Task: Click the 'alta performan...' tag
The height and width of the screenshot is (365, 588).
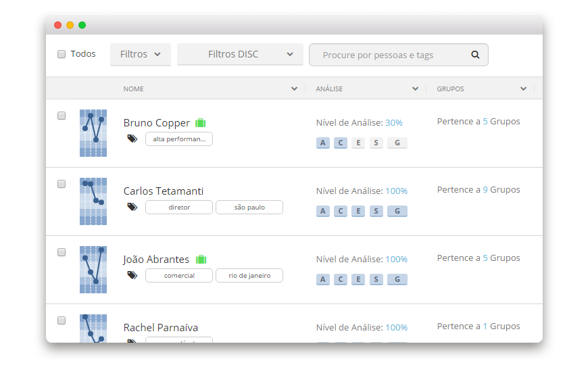Action: pos(179,139)
